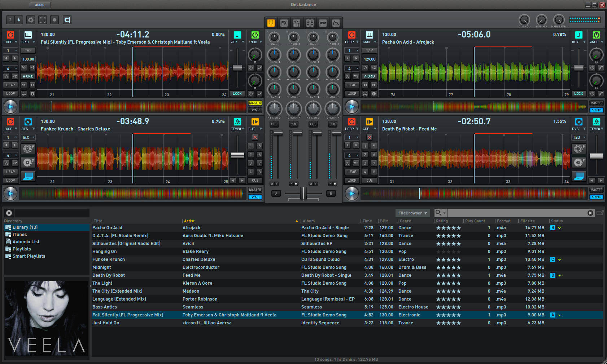607x364 pixels.
Task: Toggle fullscreen mode icon in top toolbar
Action: click(43, 20)
